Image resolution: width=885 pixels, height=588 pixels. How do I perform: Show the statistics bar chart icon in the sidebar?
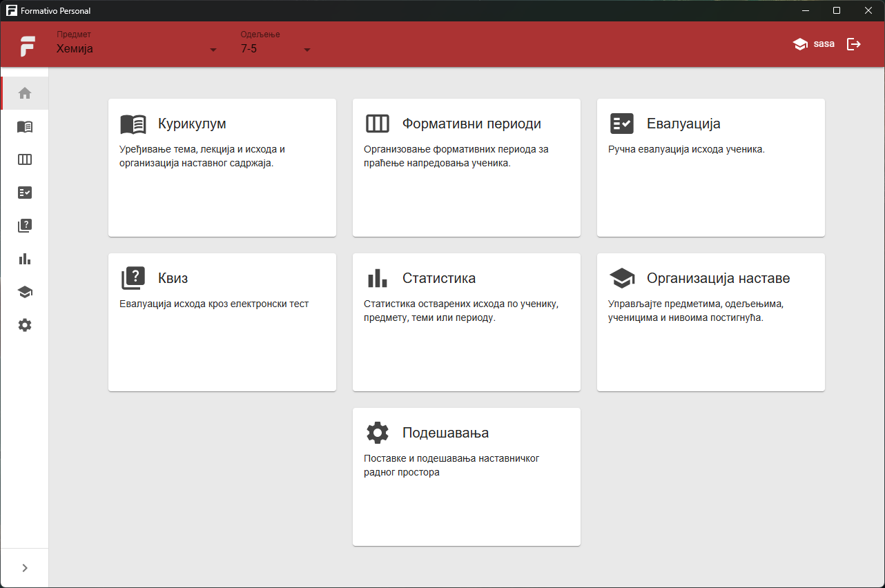pyautogui.click(x=25, y=259)
